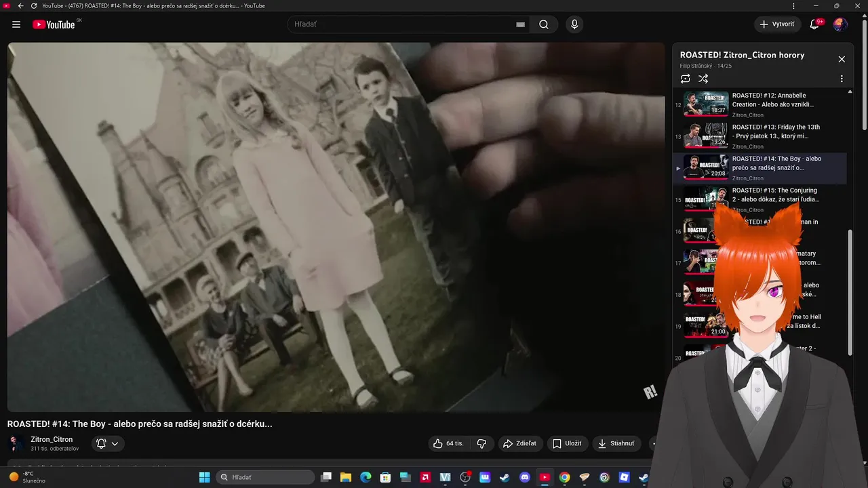Screen dimensions: 868x488
Task: Switch to OBS Studio on the taskbar
Action: (465, 477)
